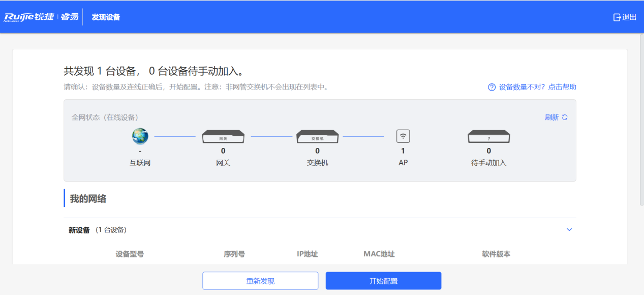Click the refresh icon next to 刷新
The height and width of the screenshot is (295, 644).
(566, 117)
